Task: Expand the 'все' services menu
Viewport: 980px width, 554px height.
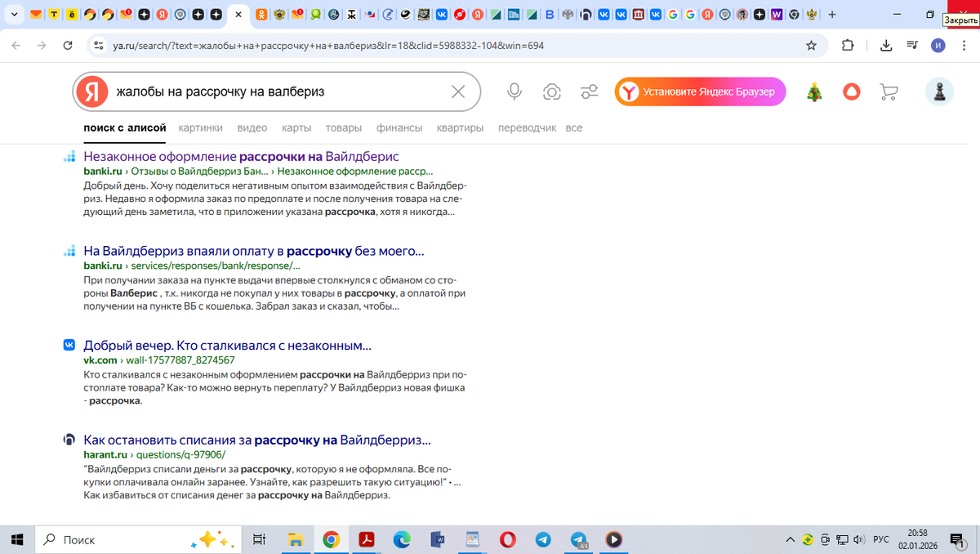Action: coord(574,128)
